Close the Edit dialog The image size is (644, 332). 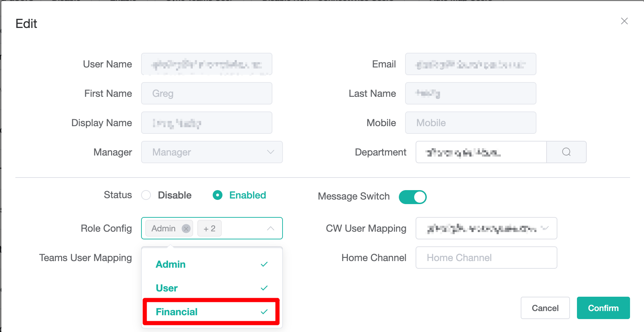(x=624, y=21)
